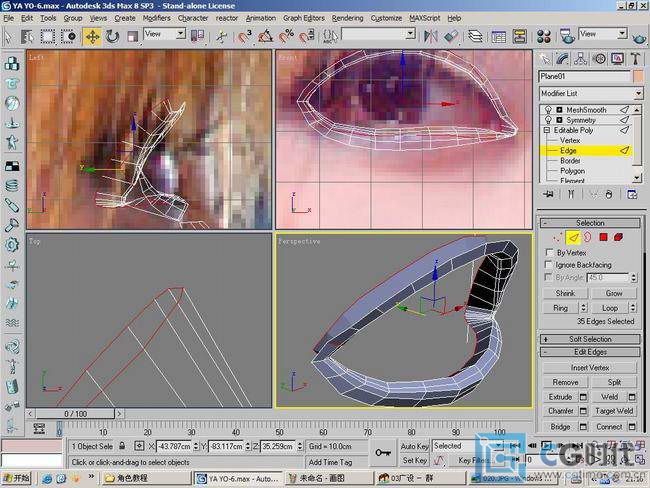
Task: Open the Modifiers menu
Action: point(156,18)
